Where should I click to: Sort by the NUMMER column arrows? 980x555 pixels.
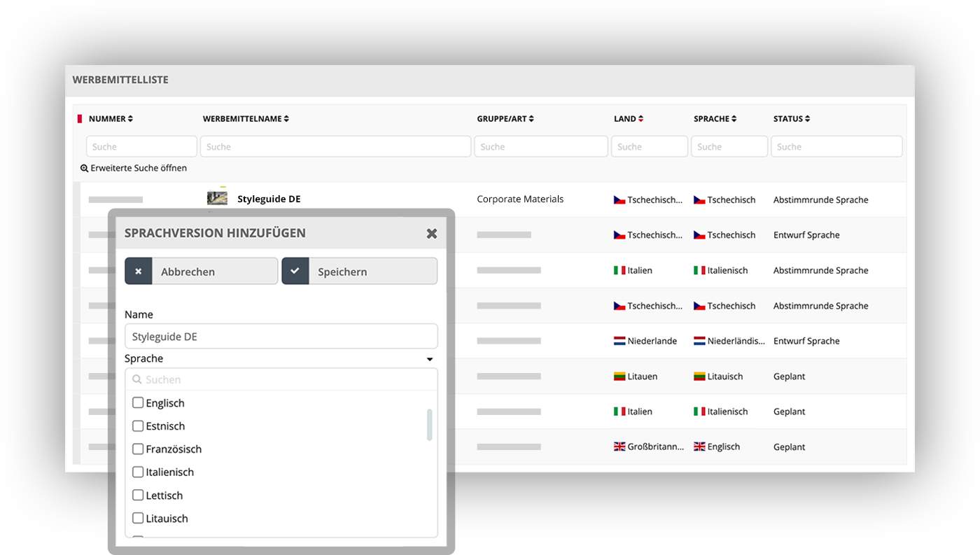pos(130,119)
